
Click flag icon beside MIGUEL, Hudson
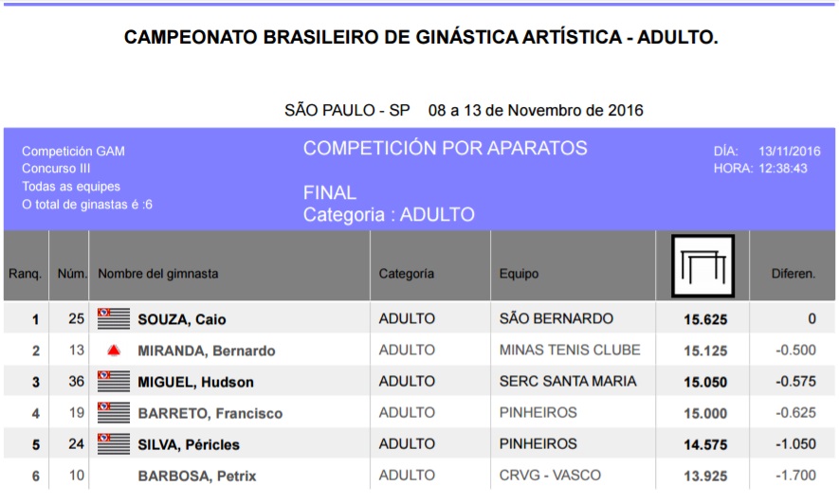[x=114, y=381]
